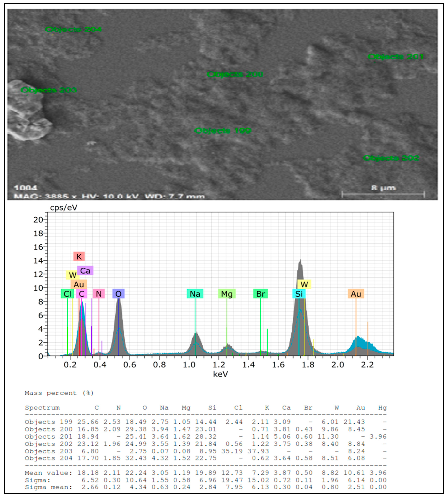
Task: Select the red K element tag
Action: coord(79,257)
